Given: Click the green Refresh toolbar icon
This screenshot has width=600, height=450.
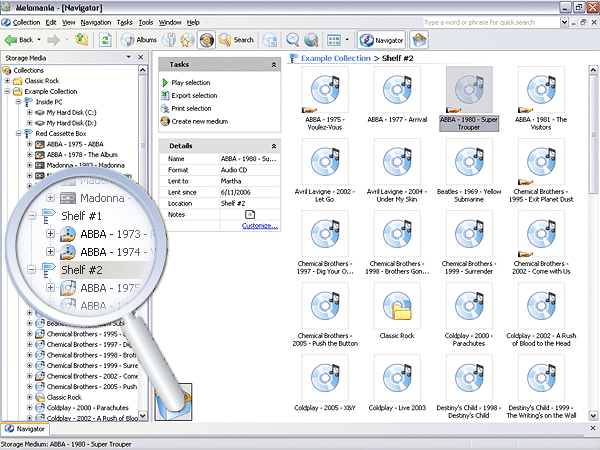Looking at the screenshot, I should 105,40.
